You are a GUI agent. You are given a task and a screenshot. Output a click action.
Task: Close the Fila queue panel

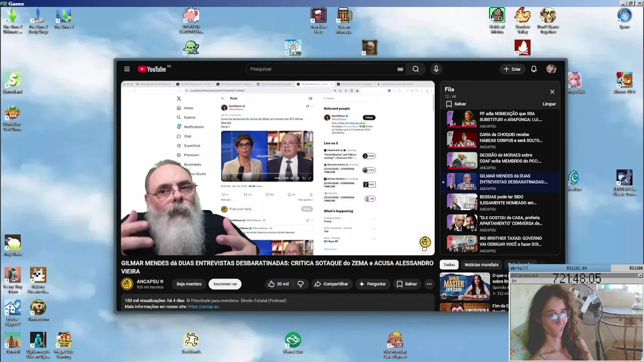(552, 92)
